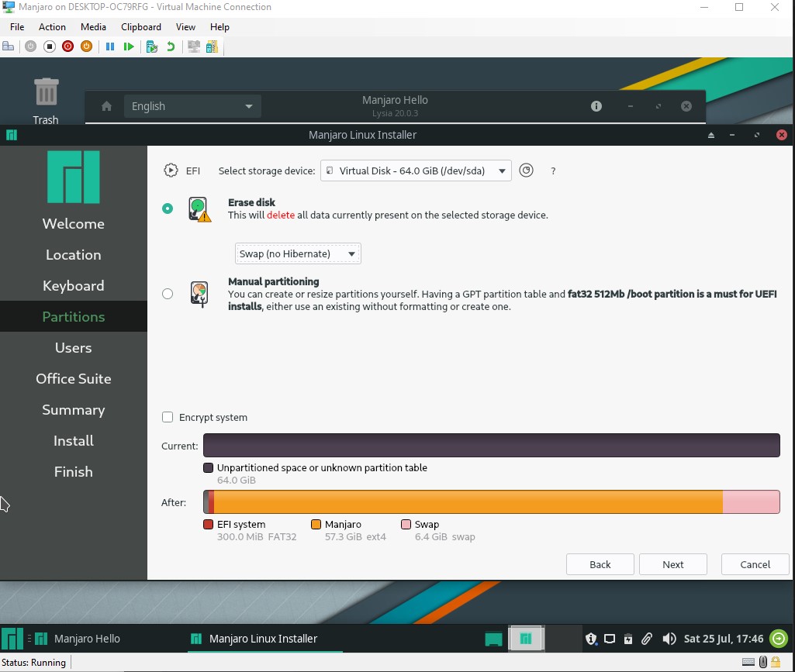Select the Erase disk radio option
The width and height of the screenshot is (795, 672).
(168, 208)
